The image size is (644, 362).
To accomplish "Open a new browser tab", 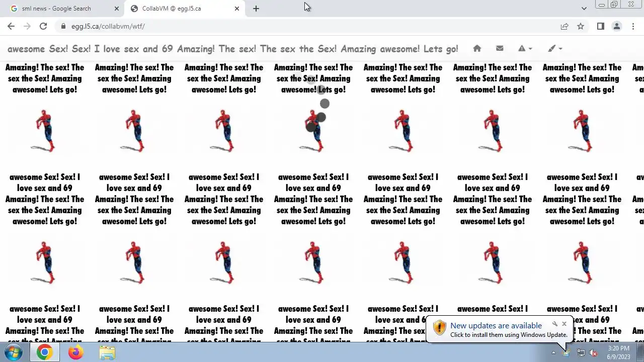I will point(256,9).
